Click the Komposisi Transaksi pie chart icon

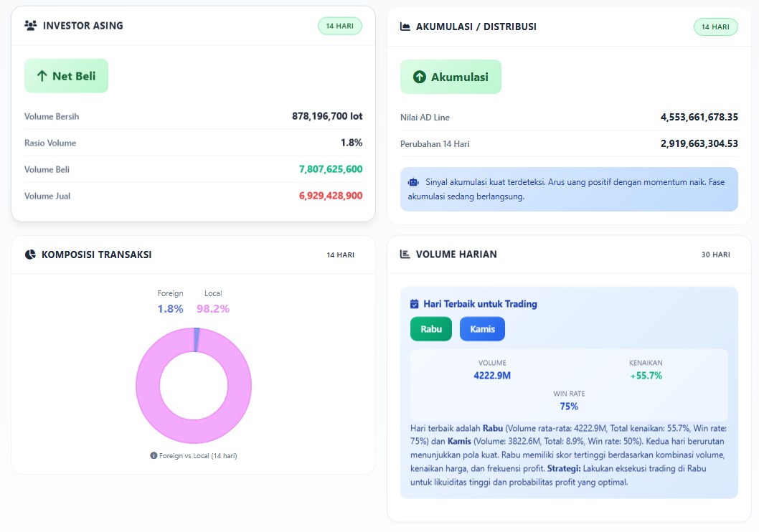point(30,255)
